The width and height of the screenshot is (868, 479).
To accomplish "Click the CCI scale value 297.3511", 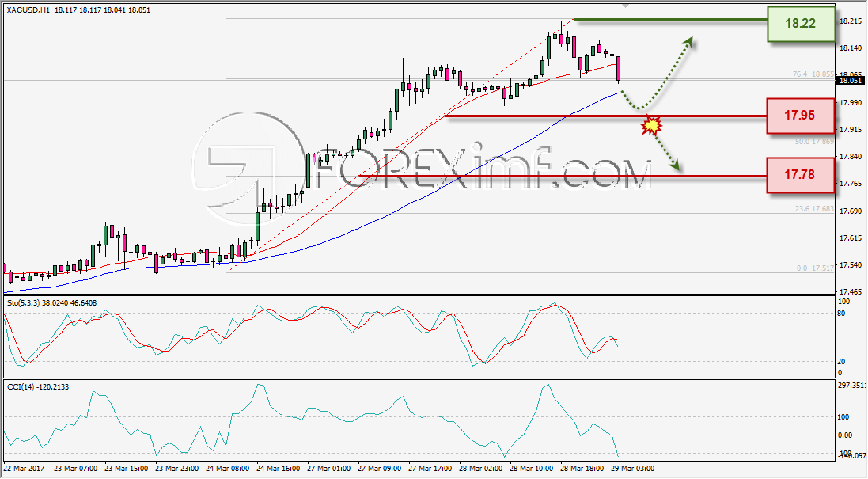I will [852, 385].
